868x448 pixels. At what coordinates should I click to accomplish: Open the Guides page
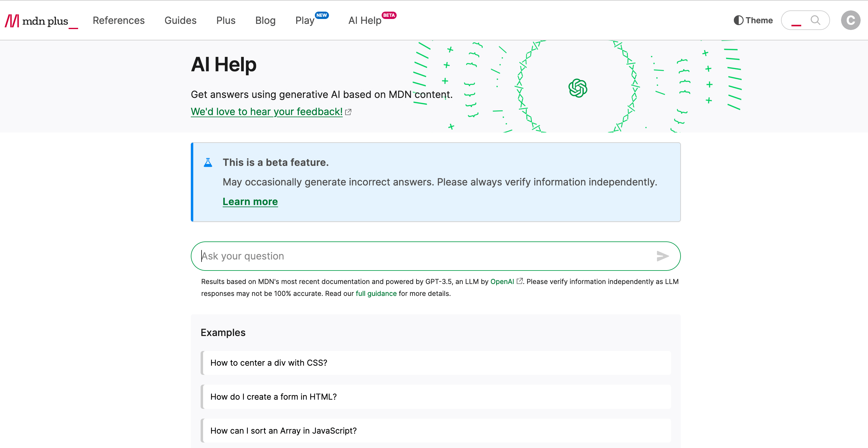pyautogui.click(x=180, y=20)
